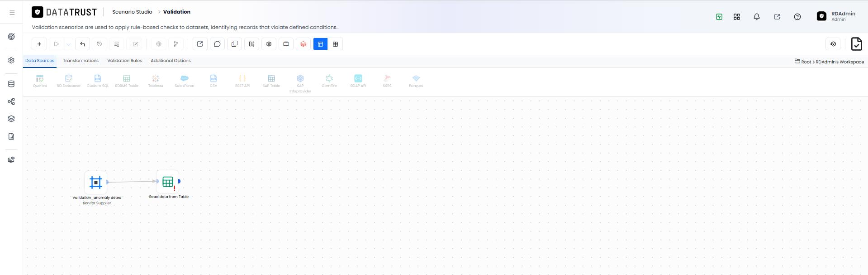
Task: Select the SAP Infoprovider data source
Action: (300, 84)
